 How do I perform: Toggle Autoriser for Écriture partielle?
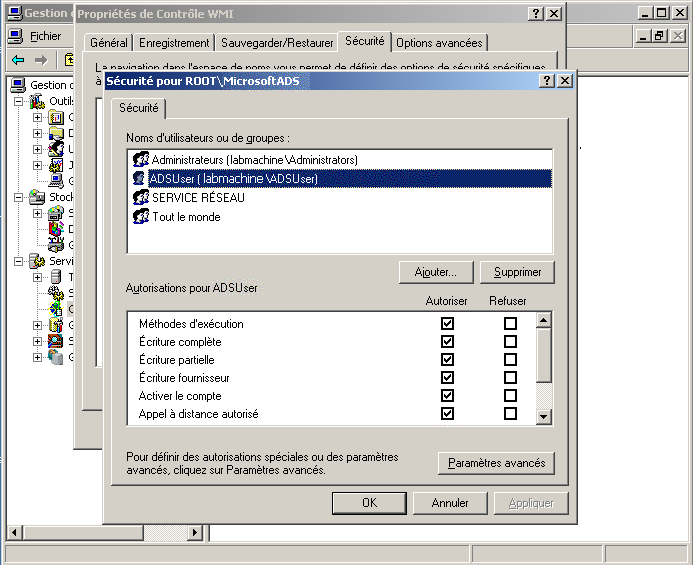pyautogui.click(x=447, y=359)
